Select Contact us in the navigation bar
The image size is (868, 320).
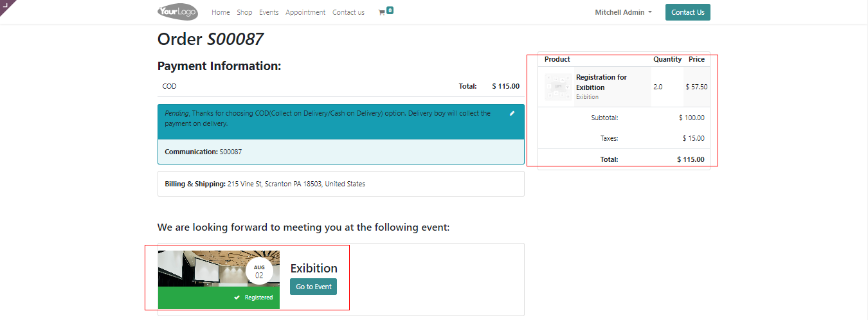coord(348,12)
